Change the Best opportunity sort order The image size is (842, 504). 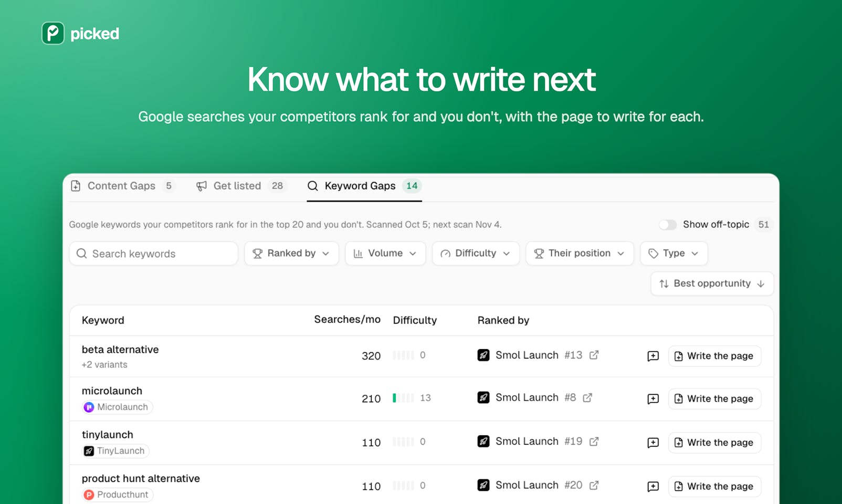pyautogui.click(x=712, y=283)
